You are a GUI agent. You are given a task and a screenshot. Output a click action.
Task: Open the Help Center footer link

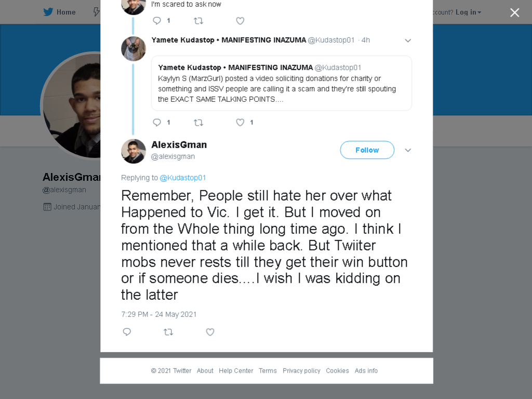[236, 371]
